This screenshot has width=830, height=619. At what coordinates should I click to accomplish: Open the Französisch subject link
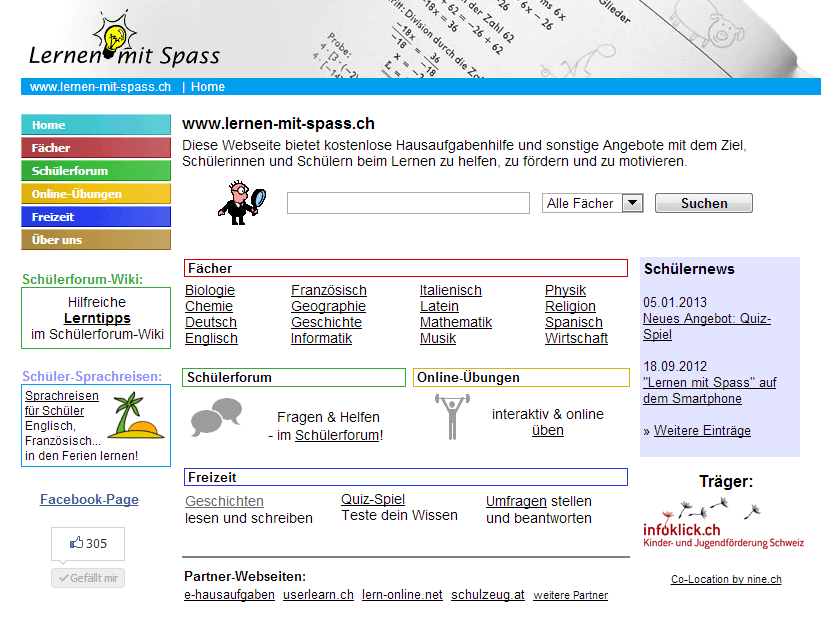pyautogui.click(x=329, y=291)
